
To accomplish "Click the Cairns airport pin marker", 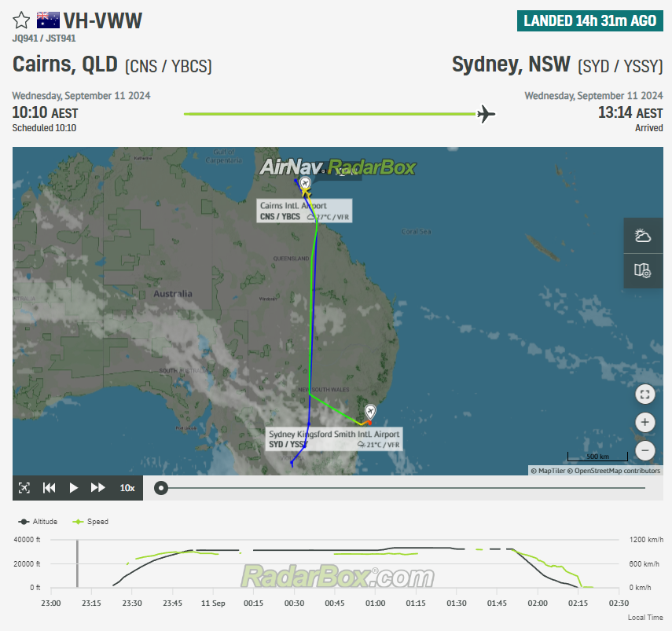I will point(305,183).
